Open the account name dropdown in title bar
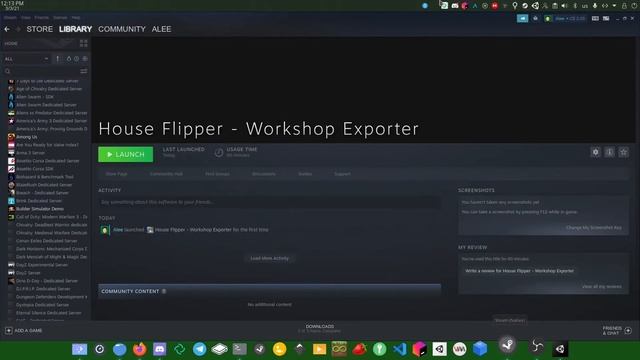This screenshot has height=360, width=640. click(x=569, y=18)
